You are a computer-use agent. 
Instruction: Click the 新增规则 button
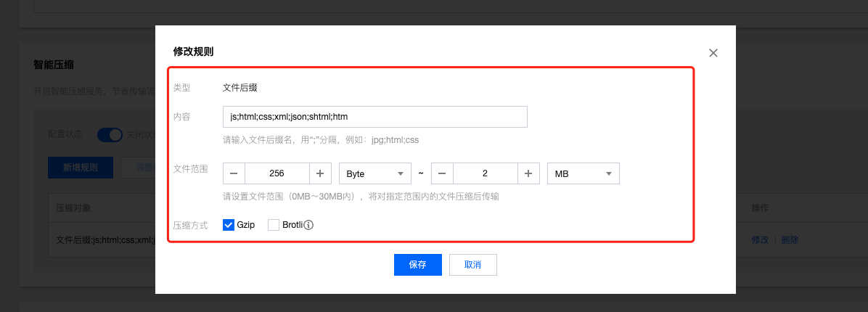coord(80,167)
